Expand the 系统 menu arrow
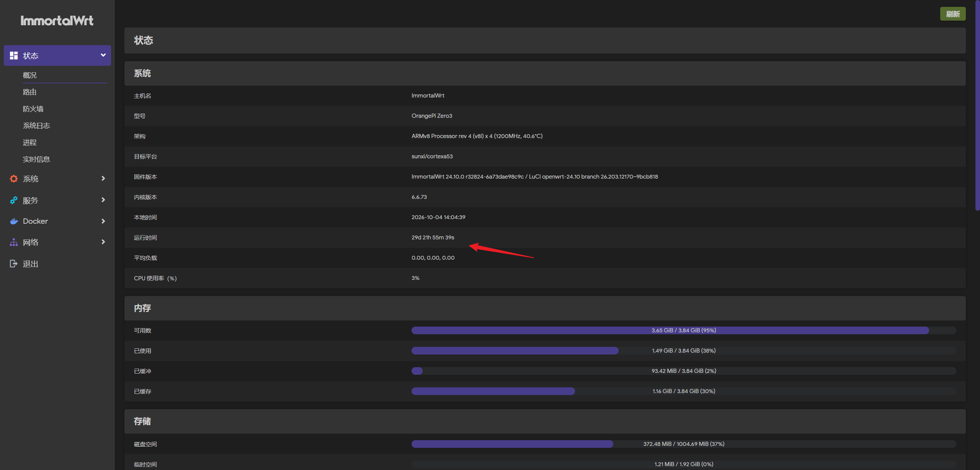 coord(103,179)
